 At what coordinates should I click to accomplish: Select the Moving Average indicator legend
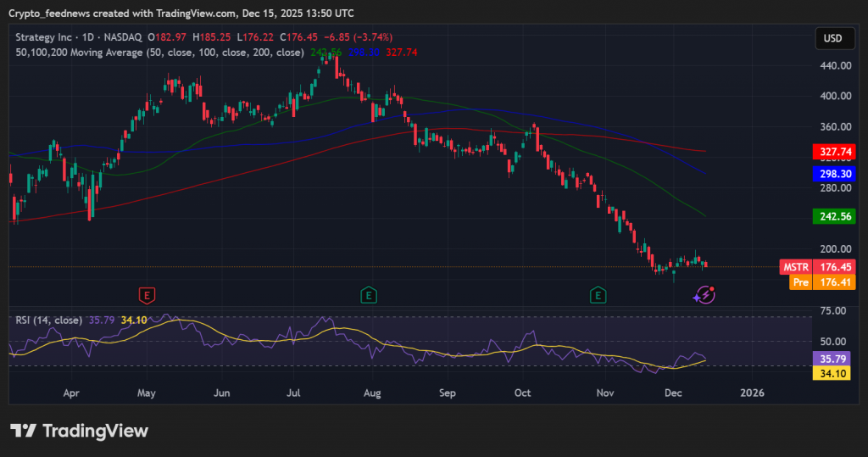[x=160, y=53]
